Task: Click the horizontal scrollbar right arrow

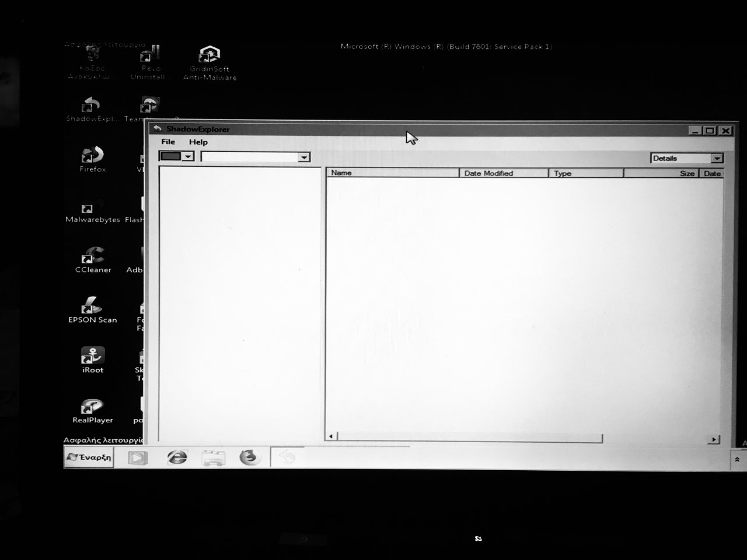Action: click(x=714, y=439)
